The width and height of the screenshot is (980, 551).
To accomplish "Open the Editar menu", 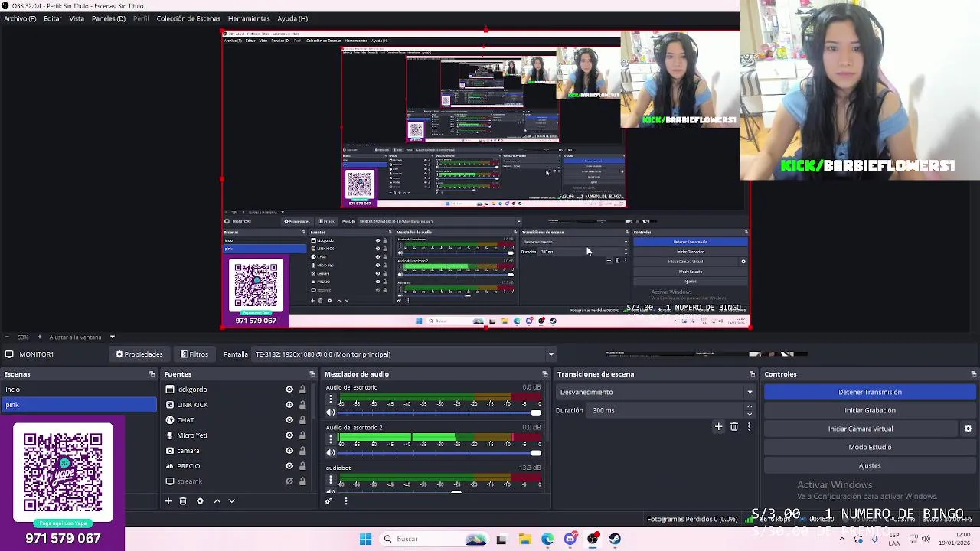I will coord(53,18).
